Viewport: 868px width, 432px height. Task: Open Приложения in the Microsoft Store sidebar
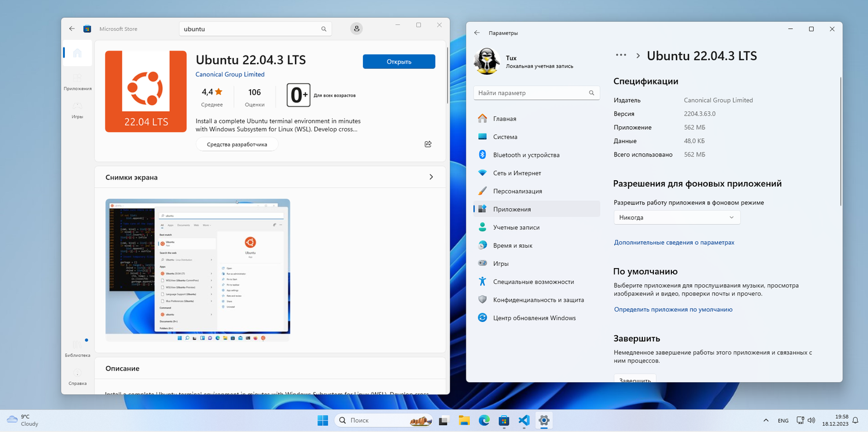[x=78, y=82]
